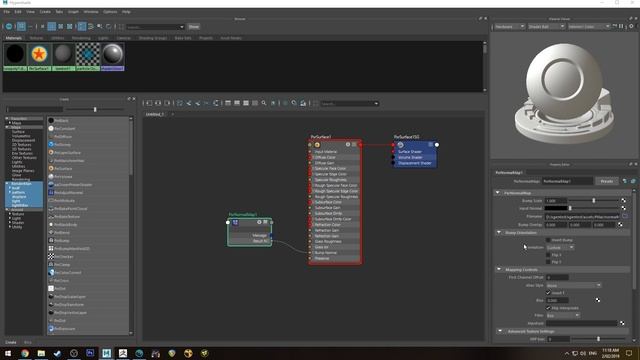Open Filter dropdown set to Box
This screenshot has height=360, width=640.
(x=563, y=315)
